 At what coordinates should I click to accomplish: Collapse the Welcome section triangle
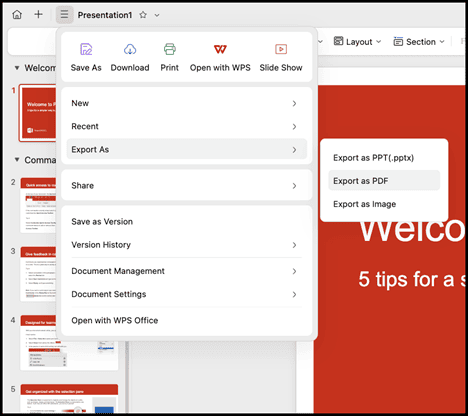click(x=17, y=68)
